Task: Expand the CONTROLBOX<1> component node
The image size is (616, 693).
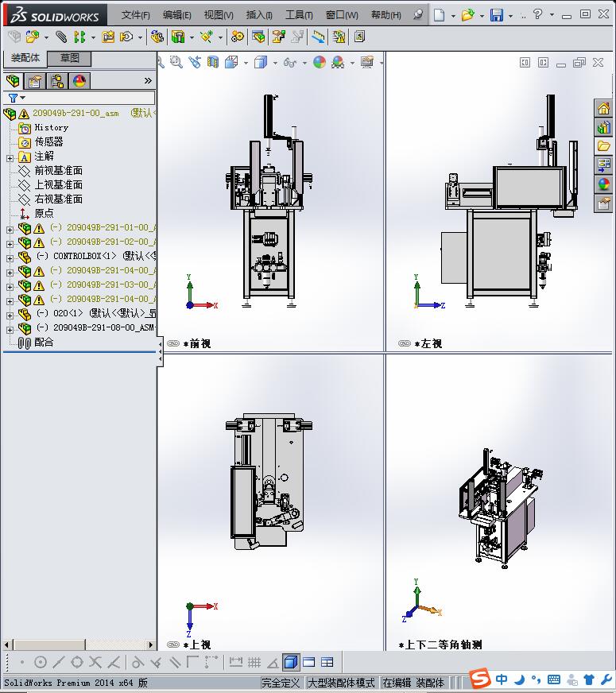Action: [x=10, y=258]
